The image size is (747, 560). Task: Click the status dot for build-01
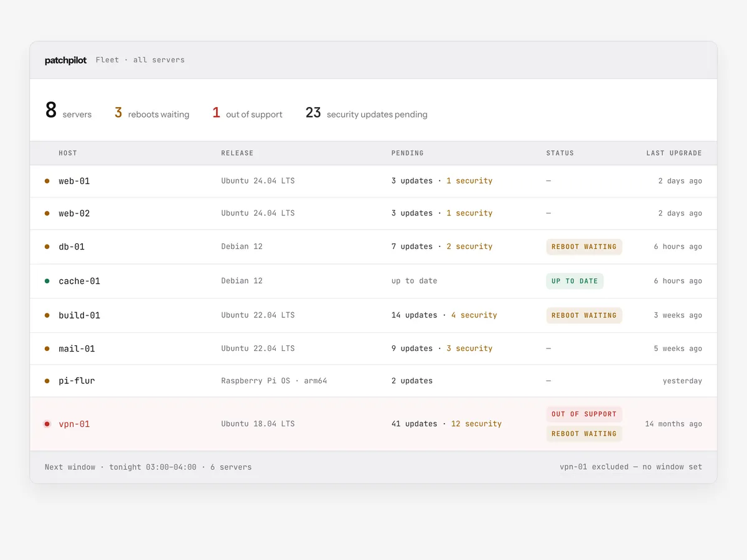point(47,315)
